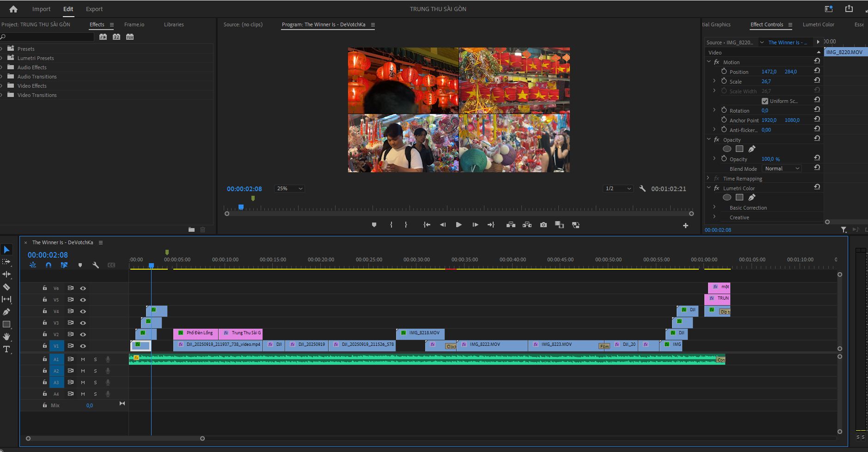868x452 pixels.
Task: Solo audio track A2
Action: [96, 371]
